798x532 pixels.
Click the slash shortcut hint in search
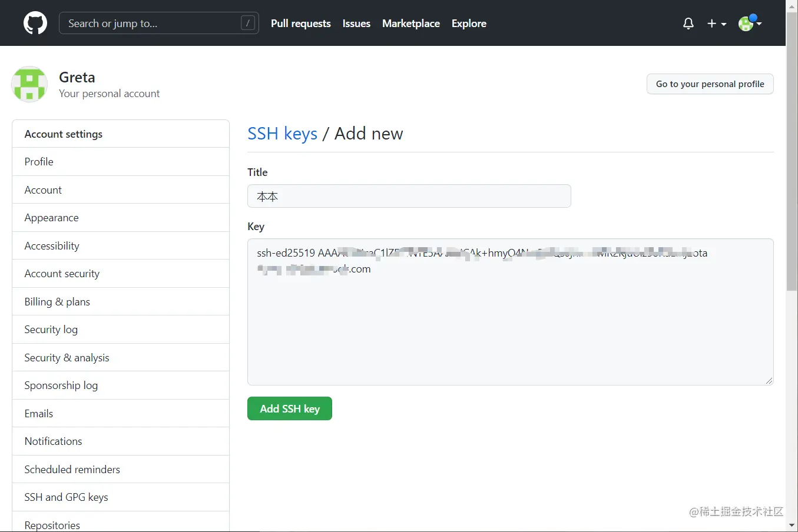(x=248, y=23)
